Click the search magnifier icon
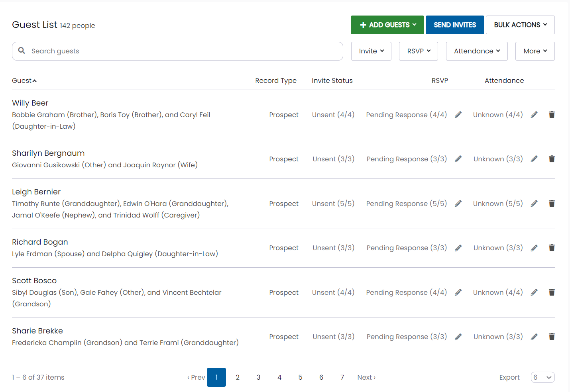The image size is (570, 392). click(x=22, y=51)
